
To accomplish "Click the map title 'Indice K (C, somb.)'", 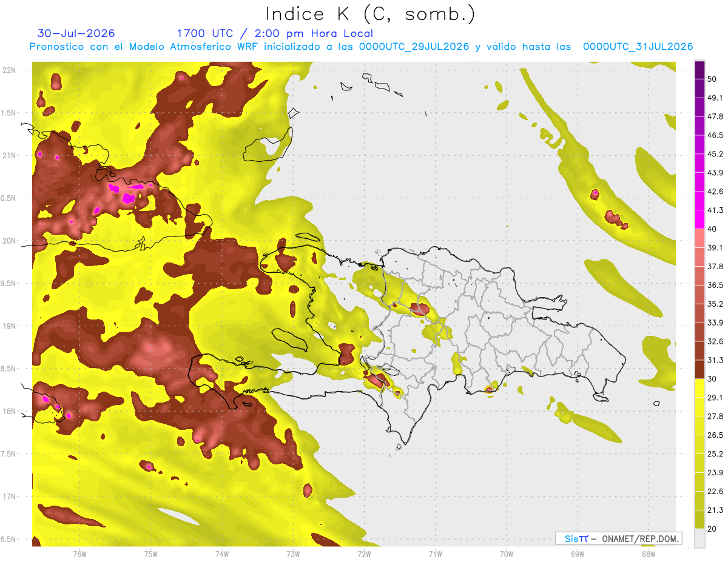I will (x=371, y=14).
